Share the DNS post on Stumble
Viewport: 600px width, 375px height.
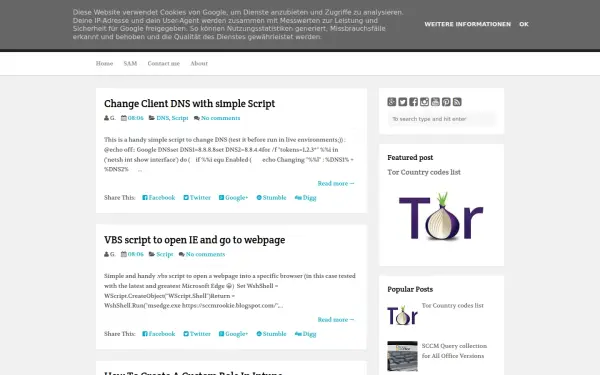(271, 198)
